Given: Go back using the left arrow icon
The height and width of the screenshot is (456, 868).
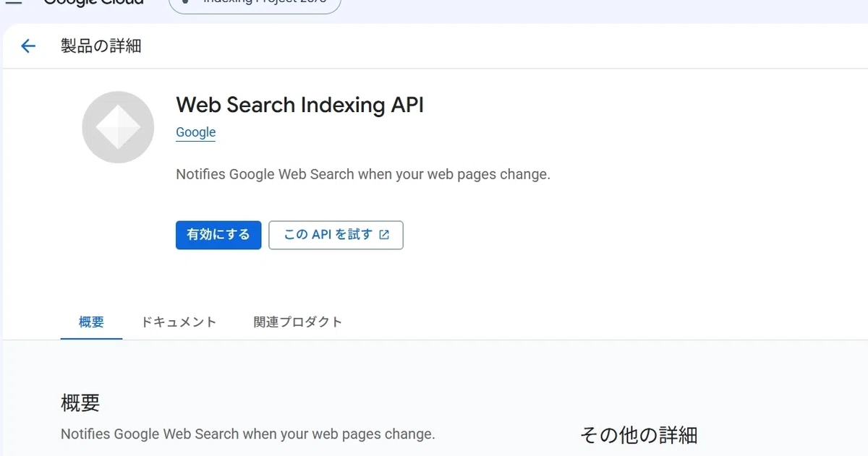Looking at the screenshot, I should click(27, 46).
